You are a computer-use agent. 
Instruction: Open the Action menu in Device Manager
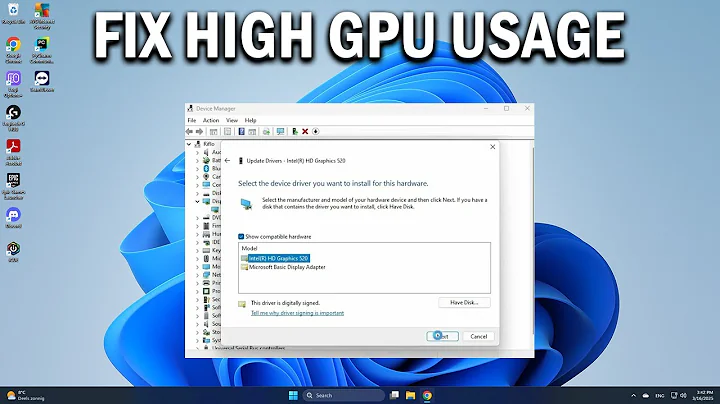(x=211, y=120)
